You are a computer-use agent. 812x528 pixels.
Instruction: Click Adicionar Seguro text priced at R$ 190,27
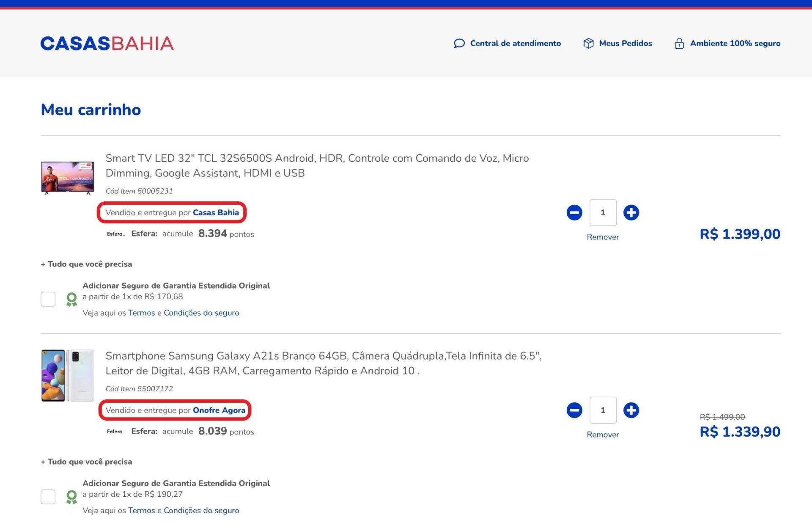(x=176, y=483)
